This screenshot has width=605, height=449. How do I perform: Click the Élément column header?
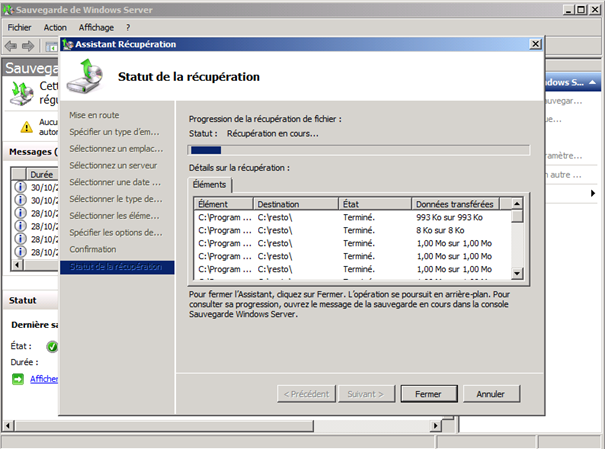pyautogui.click(x=224, y=204)
